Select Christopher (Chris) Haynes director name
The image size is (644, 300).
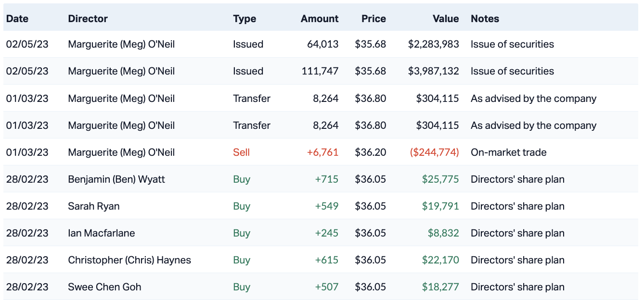[129, 260]
